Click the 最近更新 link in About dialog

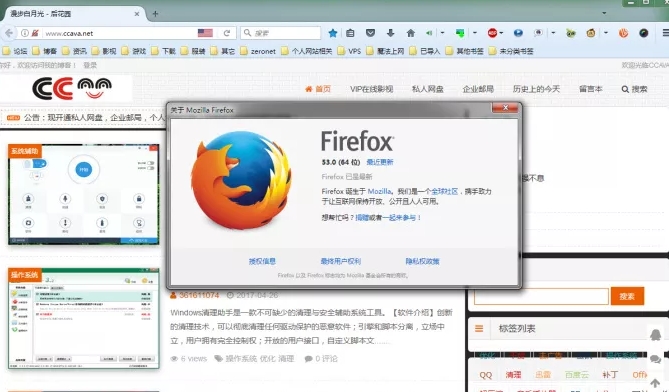(380, 162)
